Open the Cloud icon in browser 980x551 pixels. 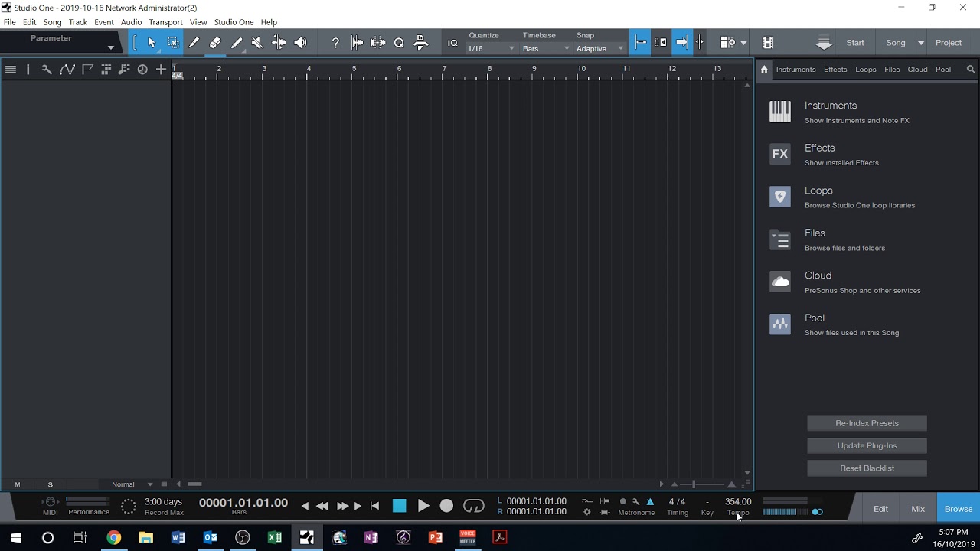(780, 282)
